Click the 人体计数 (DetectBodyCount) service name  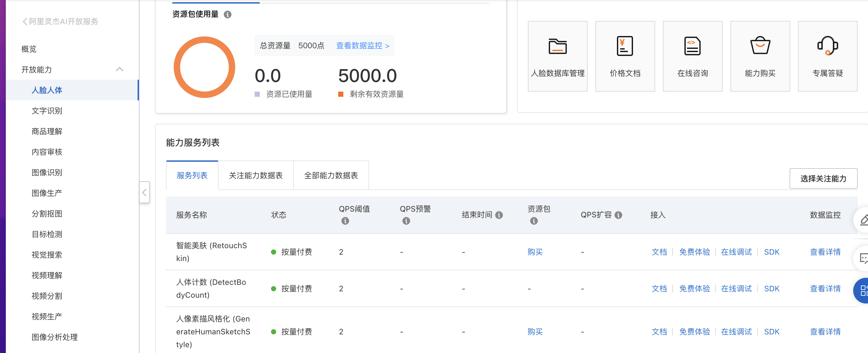pos(211,288)
